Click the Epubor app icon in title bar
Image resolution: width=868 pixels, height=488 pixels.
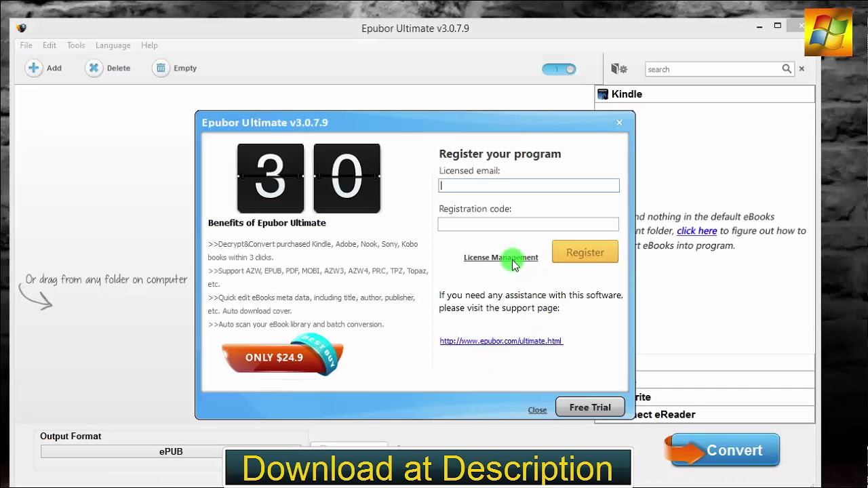(x=21, y=28)
